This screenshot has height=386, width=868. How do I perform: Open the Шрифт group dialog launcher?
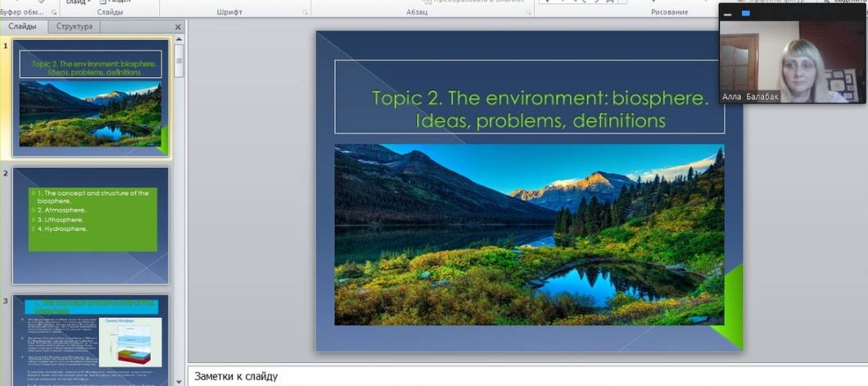coord(305,12)
